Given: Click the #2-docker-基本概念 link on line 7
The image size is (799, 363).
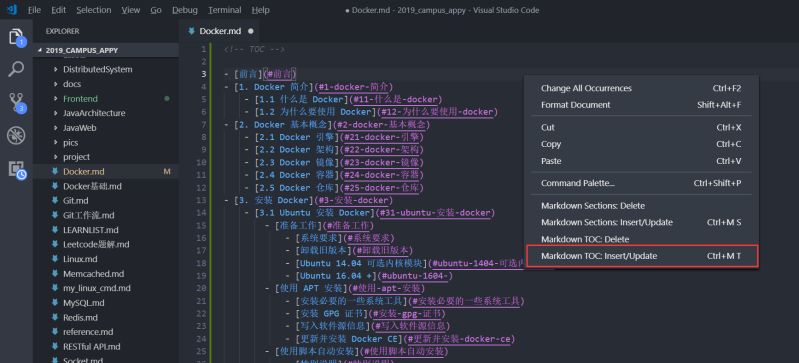Looking at the screenshot, I should 381,124.
